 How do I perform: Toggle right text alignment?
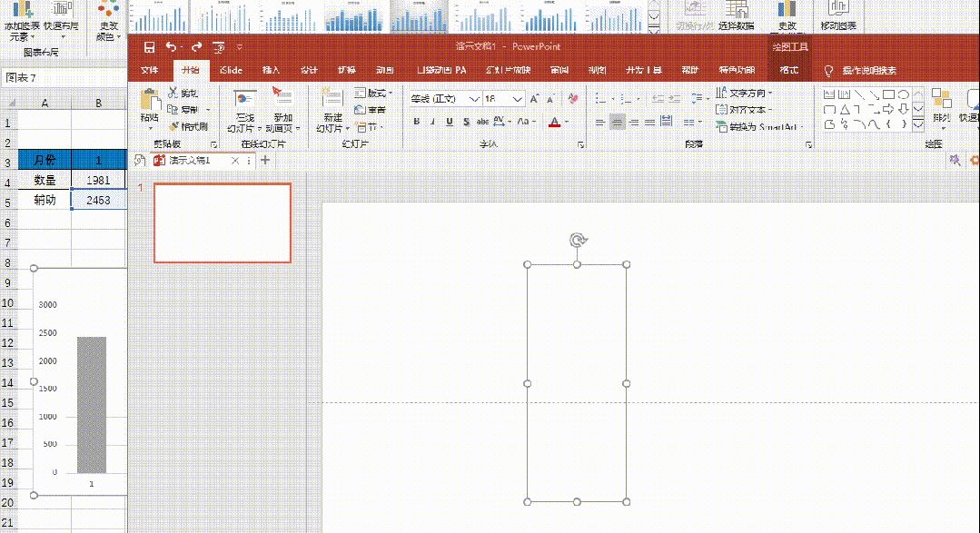tap(634, 123)
